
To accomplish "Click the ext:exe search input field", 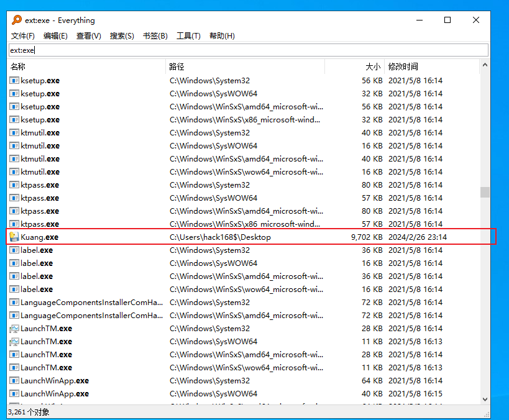I will (x=249, y=50).
